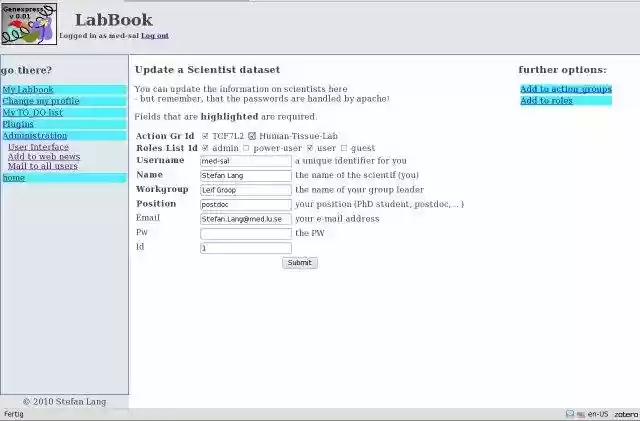Click 'the name of your group leader' hint
Viewport: 640px width, 421px height.
[359, 189]
